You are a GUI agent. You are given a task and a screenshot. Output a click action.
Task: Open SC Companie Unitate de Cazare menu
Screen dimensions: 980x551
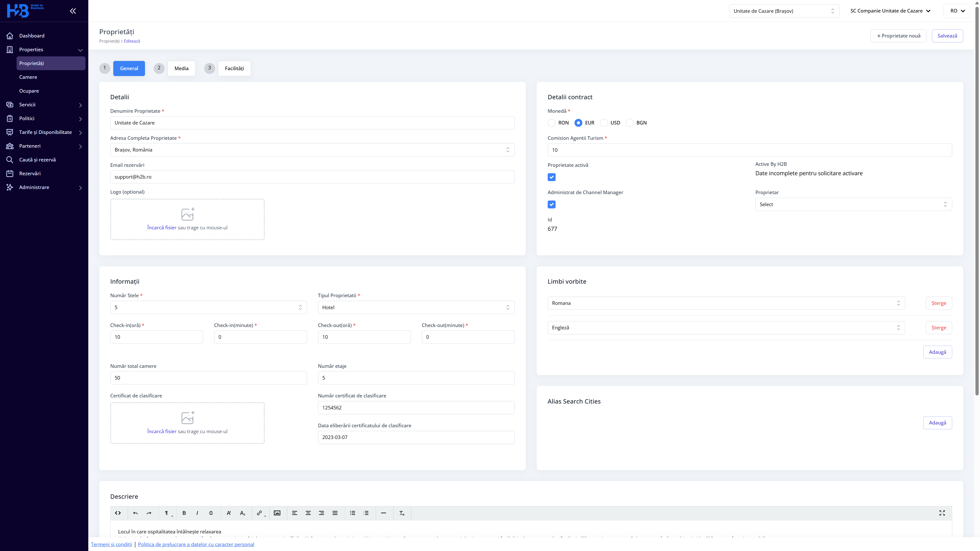[890, 11]
